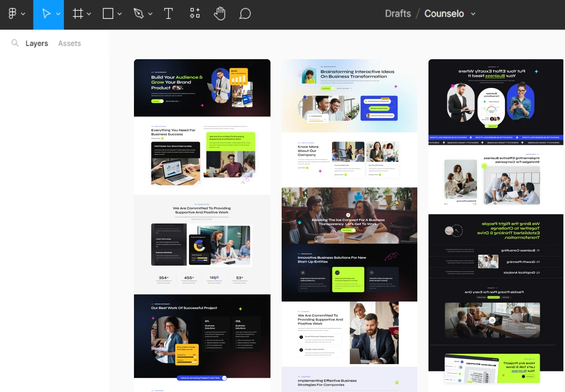This screenshot has height=392, width=565.
Task: Open the Figma main menu icon
Action: [12, 14]
